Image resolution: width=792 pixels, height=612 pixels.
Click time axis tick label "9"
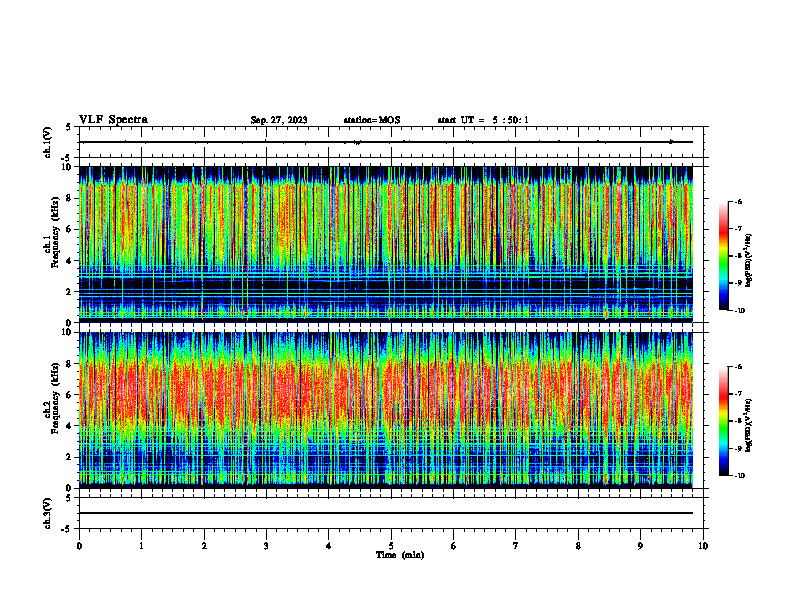(640, 546)
